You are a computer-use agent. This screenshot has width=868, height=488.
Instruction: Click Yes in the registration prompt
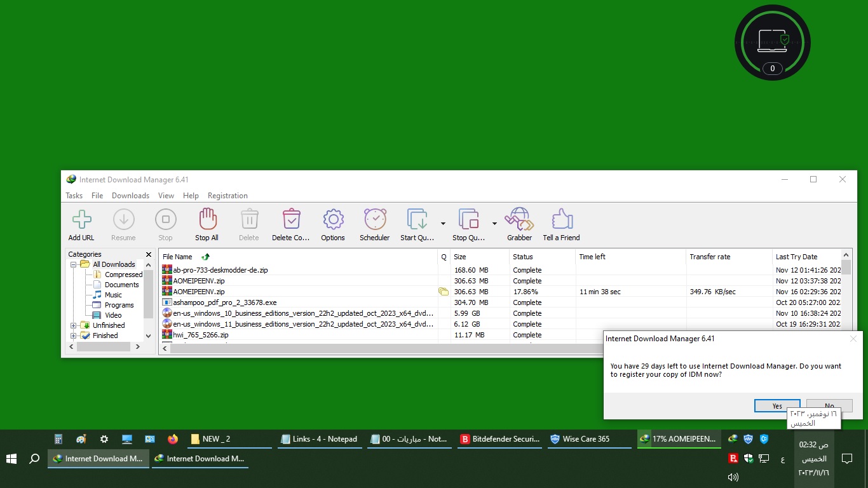tap(777, 406)
